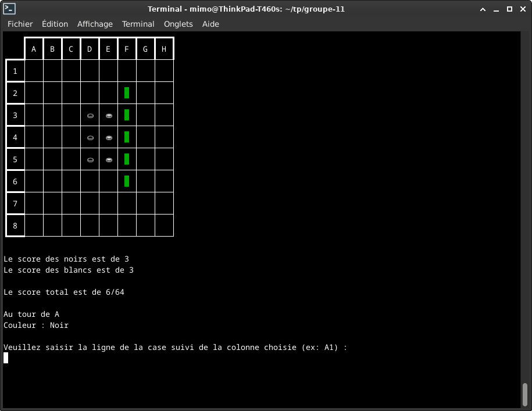This screenshot has height=411, width=532.
Task: Open the Terminal menu in the menu bar
Action: [138, 24]
